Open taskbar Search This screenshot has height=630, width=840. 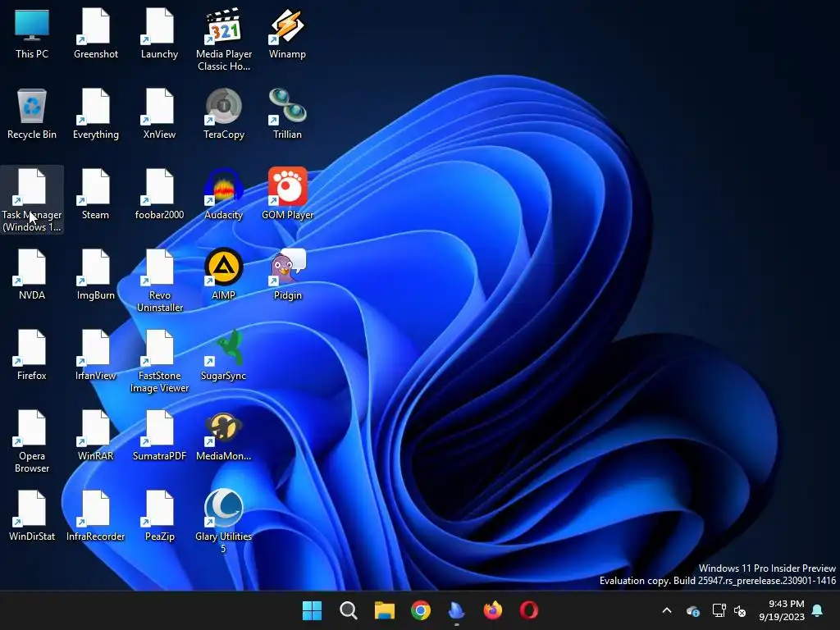click(348, 610)
